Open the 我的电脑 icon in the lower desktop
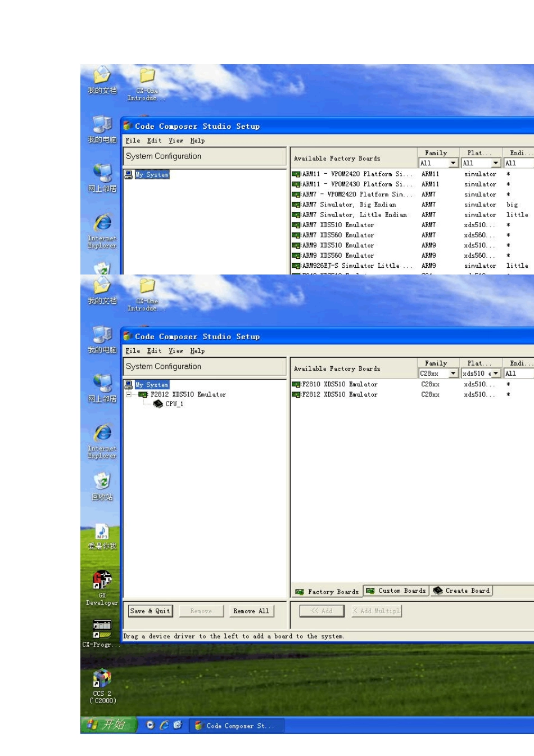 102,340
